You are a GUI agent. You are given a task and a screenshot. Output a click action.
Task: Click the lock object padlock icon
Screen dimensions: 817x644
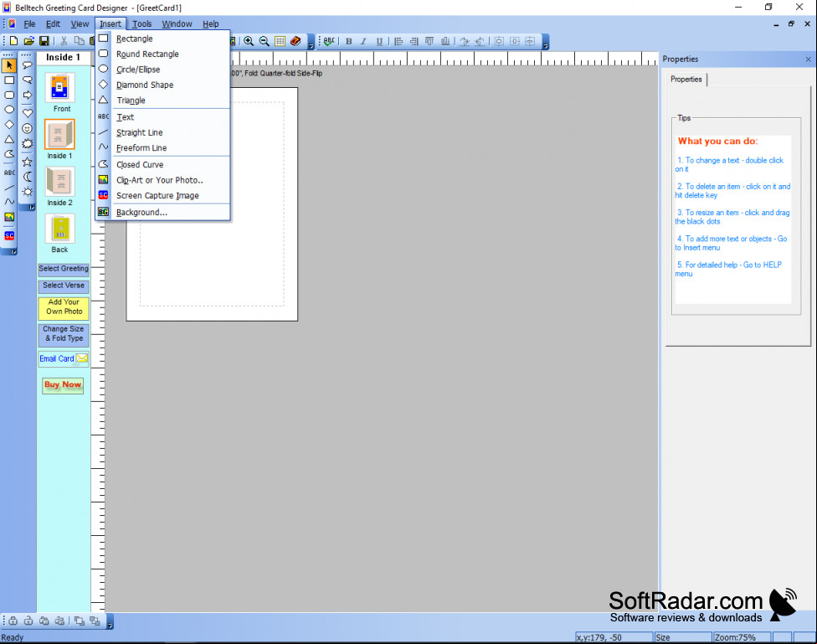point(13,621)
